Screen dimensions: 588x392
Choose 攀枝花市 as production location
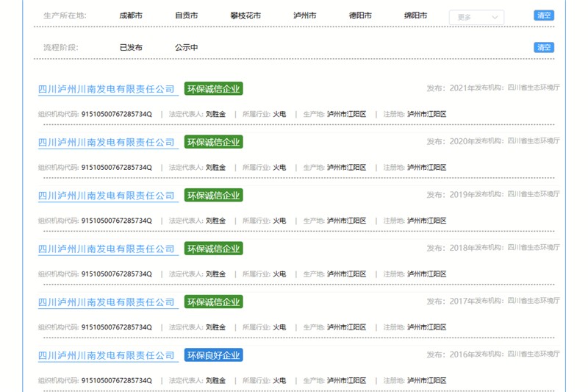[x=245, y=15]
